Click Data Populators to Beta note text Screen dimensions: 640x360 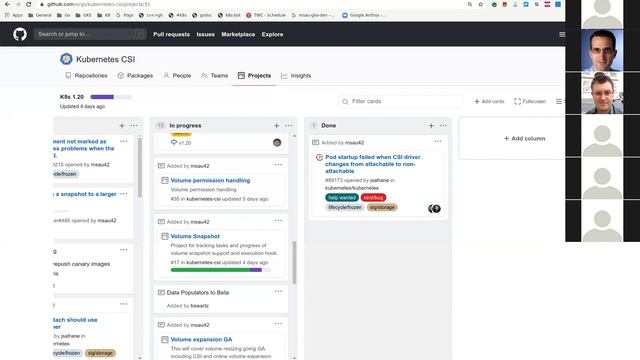[198, 293]
